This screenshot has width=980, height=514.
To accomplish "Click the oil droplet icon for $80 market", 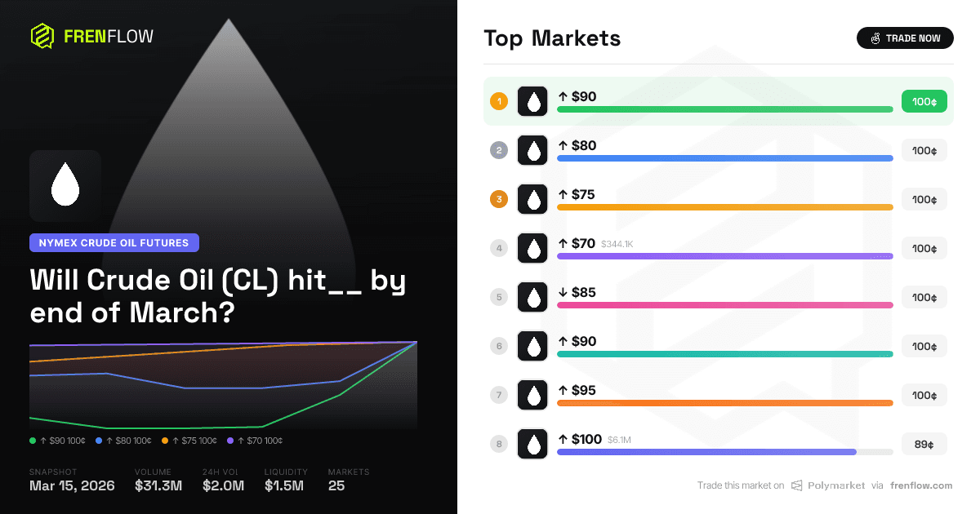I will [532, 150].
